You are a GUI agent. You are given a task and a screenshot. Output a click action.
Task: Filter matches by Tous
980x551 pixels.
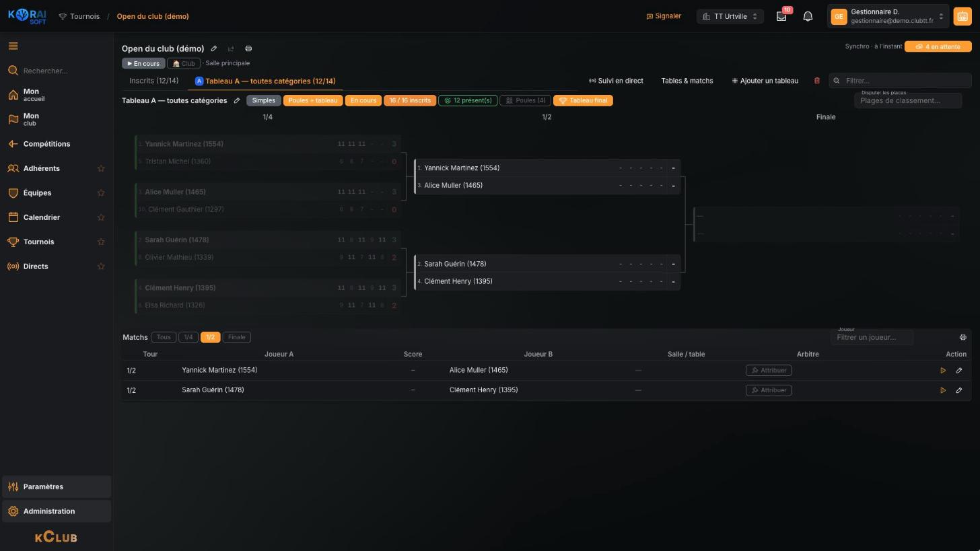[x=164, y=338]
